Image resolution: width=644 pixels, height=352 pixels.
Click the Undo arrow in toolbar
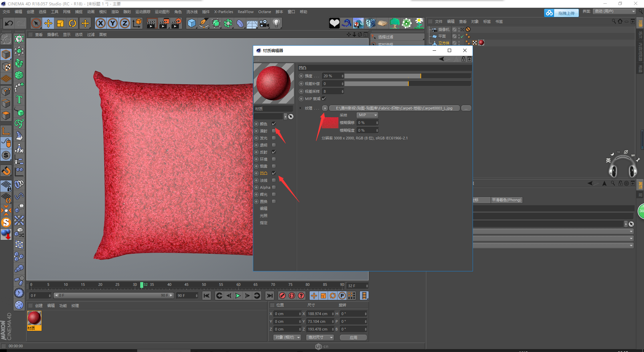pyautogui.click(x=9, y=23)
